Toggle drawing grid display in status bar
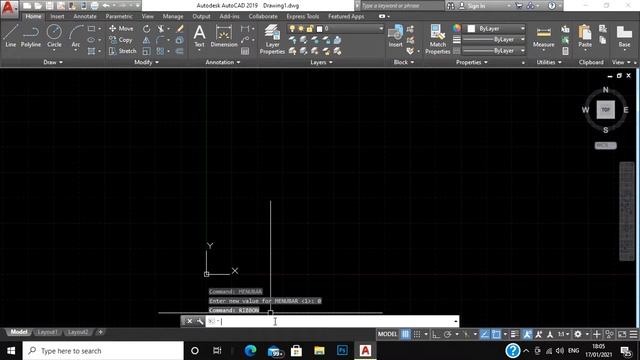The width and height of the screenshot is (640, 360). point(405,334)
